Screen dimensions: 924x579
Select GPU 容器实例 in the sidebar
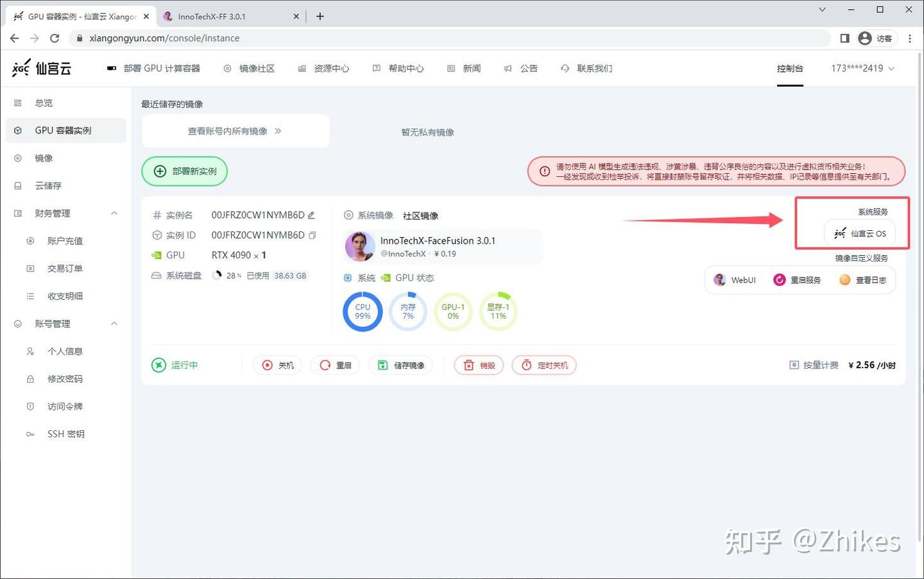(x=65, y=130)
